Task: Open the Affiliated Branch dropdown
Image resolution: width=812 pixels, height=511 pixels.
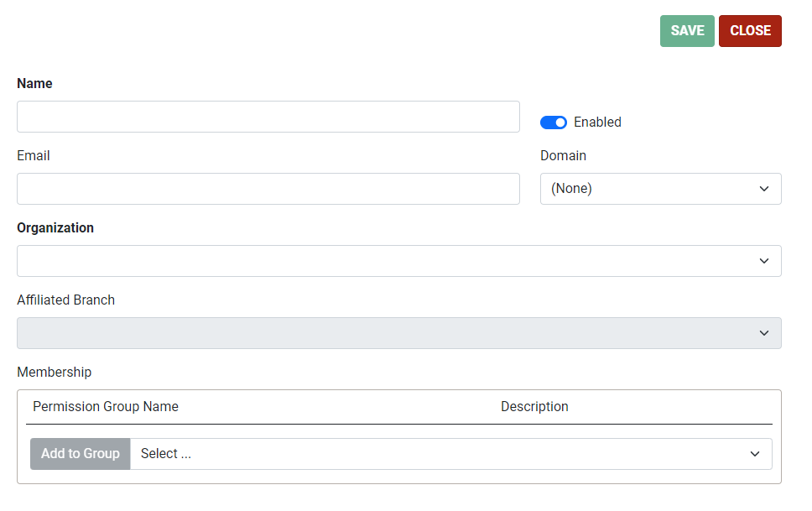Action: point(398,333)
